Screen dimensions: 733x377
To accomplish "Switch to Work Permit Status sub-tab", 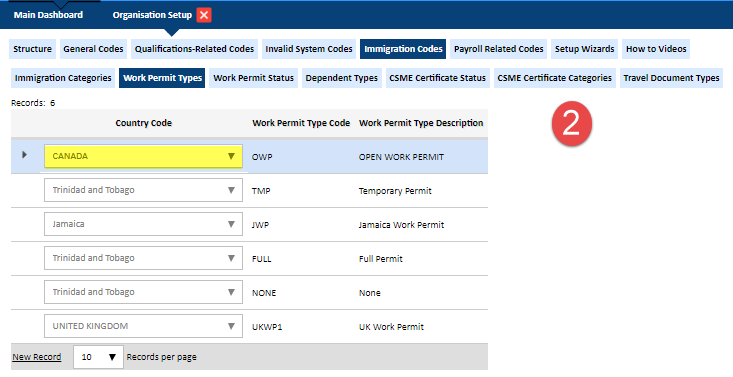I will [253, 78].
